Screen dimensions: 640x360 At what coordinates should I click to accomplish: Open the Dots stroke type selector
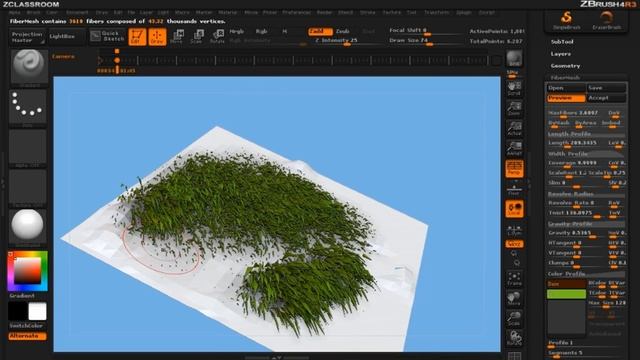27,107
